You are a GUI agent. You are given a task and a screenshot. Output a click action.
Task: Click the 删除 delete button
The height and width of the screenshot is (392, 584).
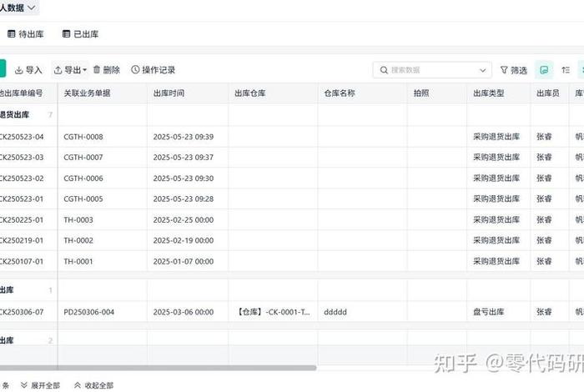pyautogui.click(x=107, y=69)
